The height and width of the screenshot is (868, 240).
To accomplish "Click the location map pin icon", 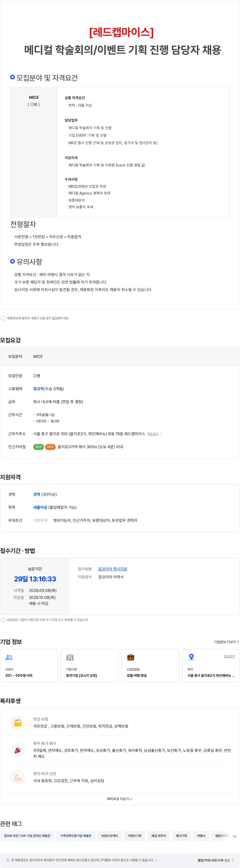I will coord(191,657).
